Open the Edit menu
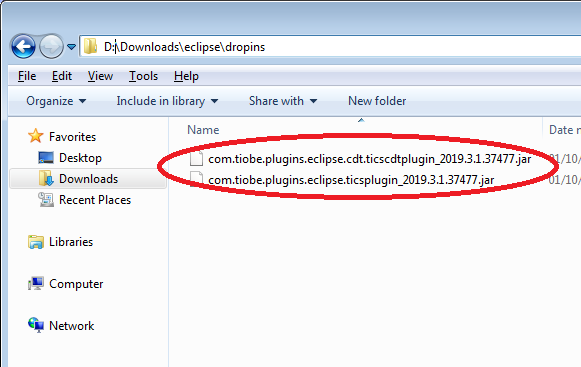Image resolution: width=581 pixels, height=367 pixels. point(62,76)
